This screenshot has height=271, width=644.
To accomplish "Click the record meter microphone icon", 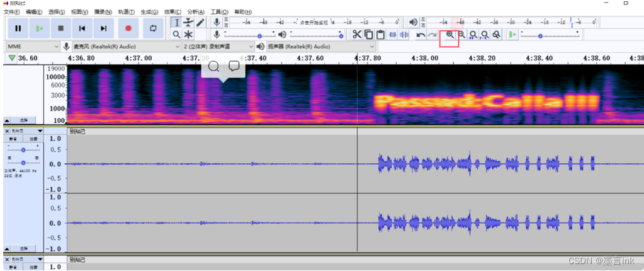I will tap(217, 22).
